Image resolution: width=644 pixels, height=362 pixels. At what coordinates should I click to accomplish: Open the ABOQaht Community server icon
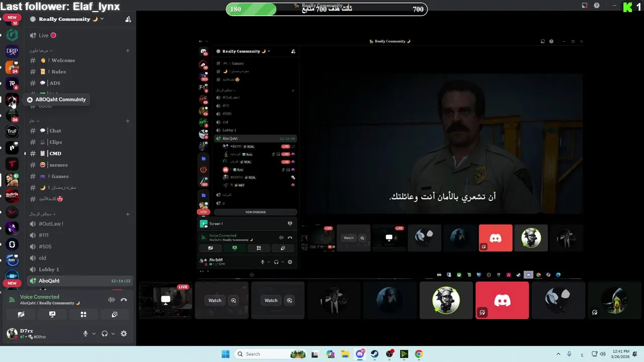click(12, 100)
